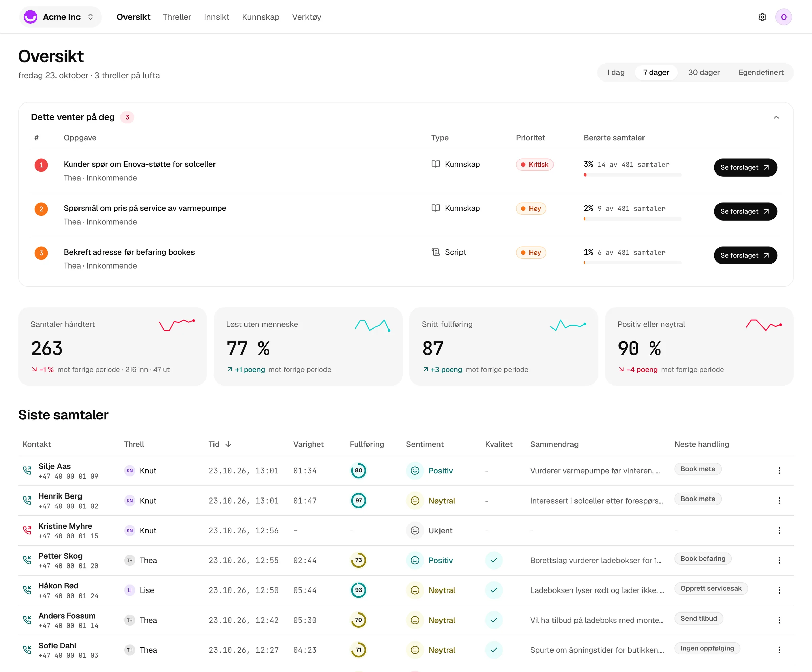Click Se forslaget for the bekreft adresse task
Viewport: 812px width, 672px height.
point(745,255)
